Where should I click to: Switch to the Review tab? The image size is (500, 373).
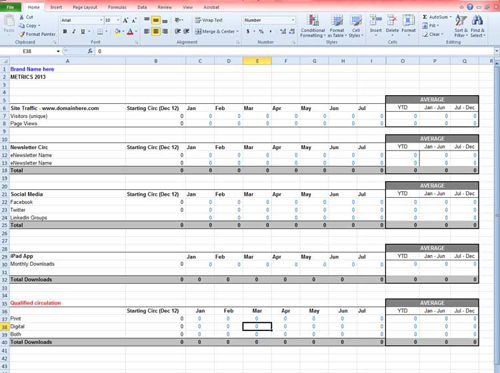pos(165,7)
